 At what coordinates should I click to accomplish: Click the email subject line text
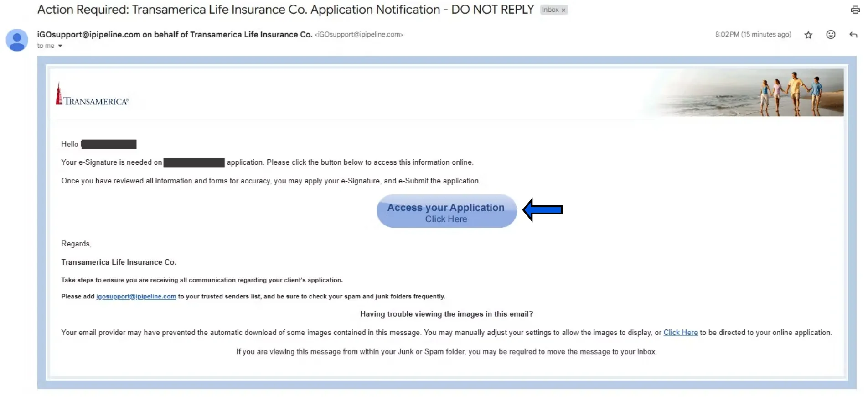pyautogui.click(x=285, y=10)
